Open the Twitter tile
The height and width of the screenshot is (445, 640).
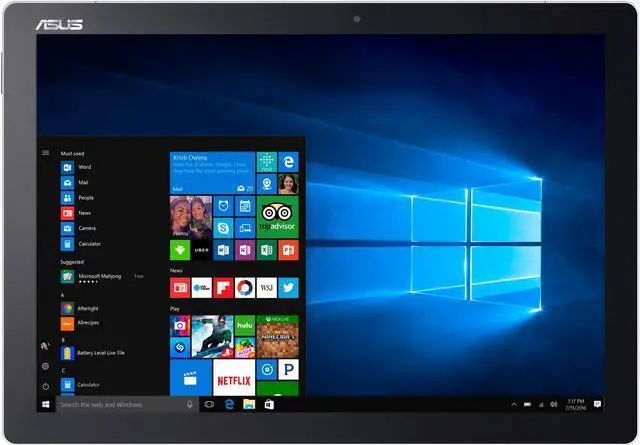click(288, 288)
